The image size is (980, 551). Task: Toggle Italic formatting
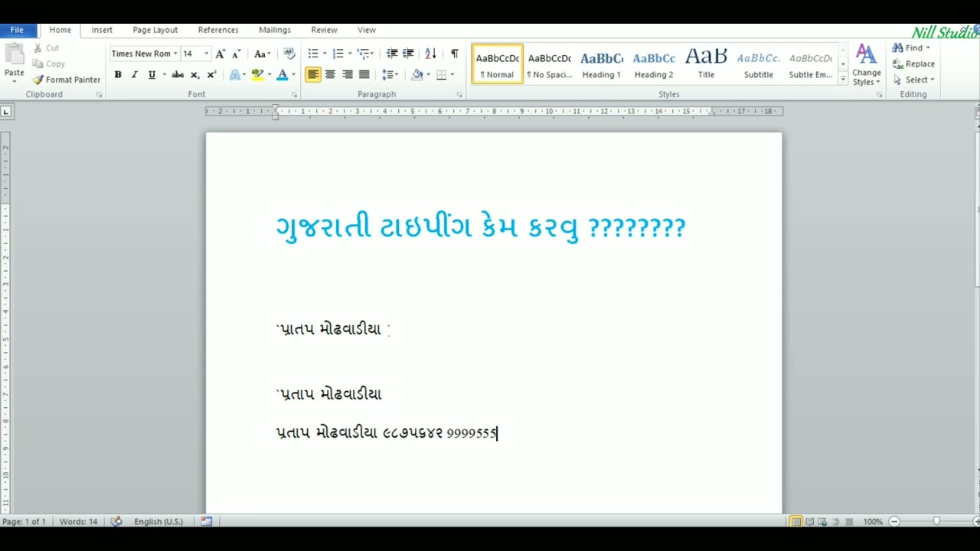click(x=135, y=74)
